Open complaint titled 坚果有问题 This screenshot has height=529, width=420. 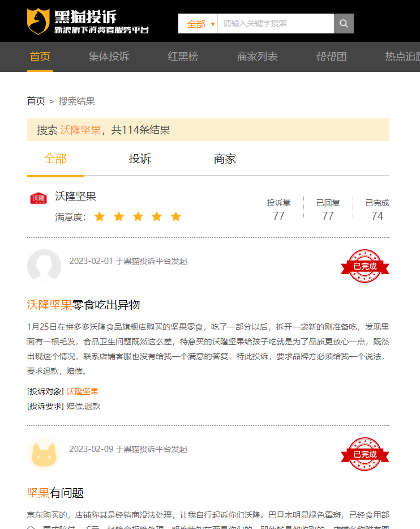pyautogui.click(x=55, y=493)
